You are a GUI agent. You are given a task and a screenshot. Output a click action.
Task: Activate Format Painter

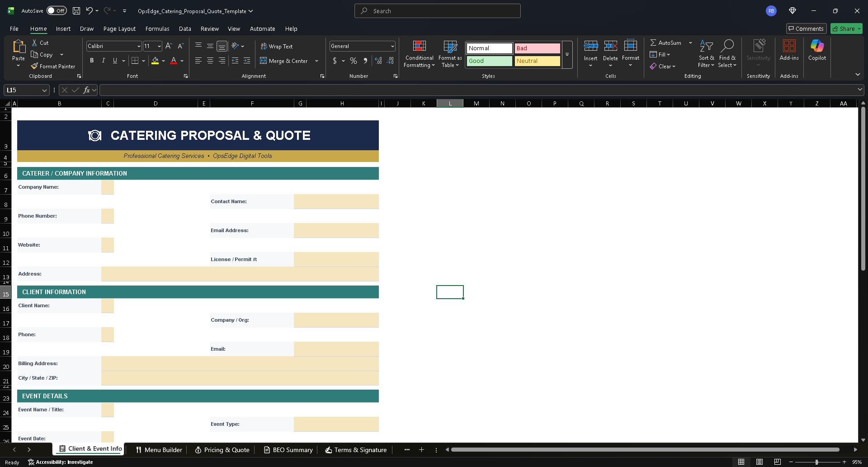coord(53,66)
